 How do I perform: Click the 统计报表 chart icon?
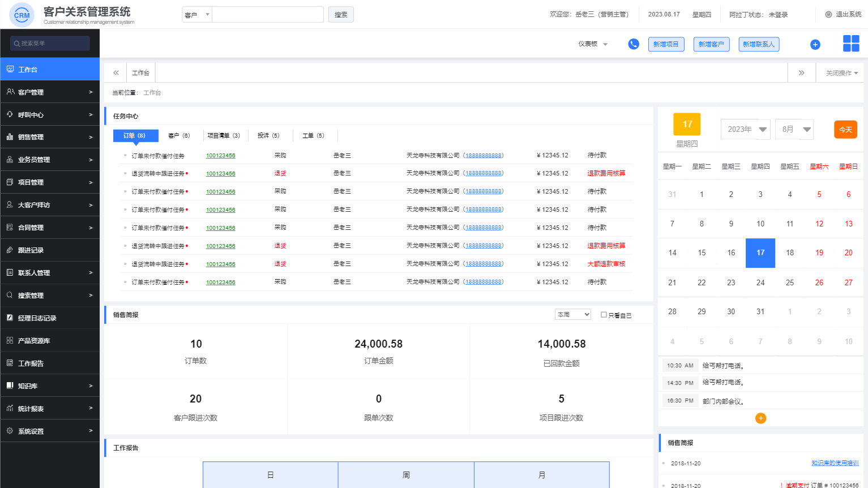pos(10,409)
